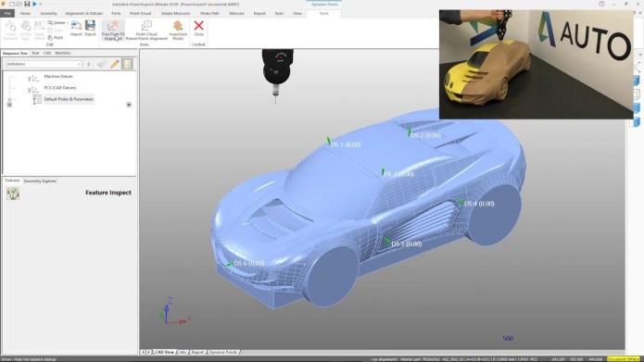Switch to the Geometry Explorer tab

coord(40,181)
